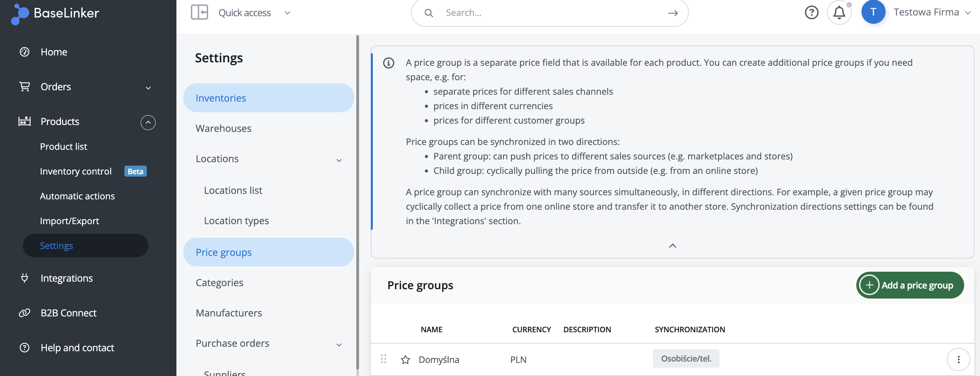Screen dimensions: 980x376
Task: Click the Integrations plug icon
Action: click(x=25, y=278)
